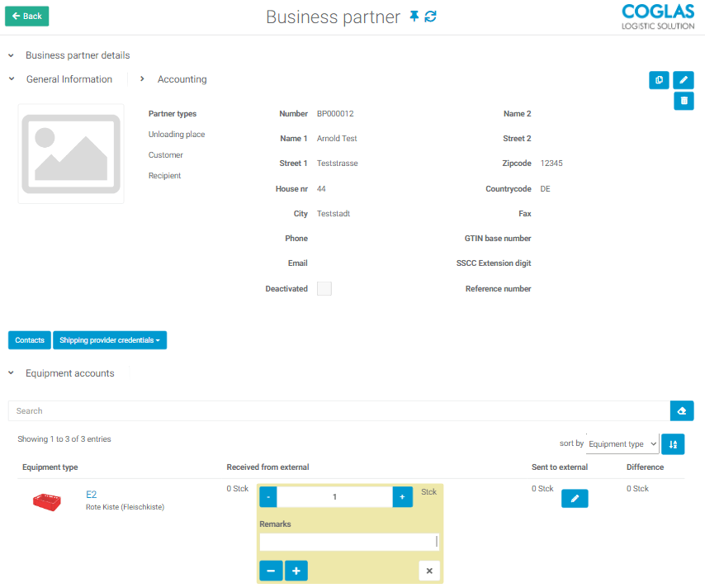
Task: Click the Remarks text field
Action: [x=348, y=542]
